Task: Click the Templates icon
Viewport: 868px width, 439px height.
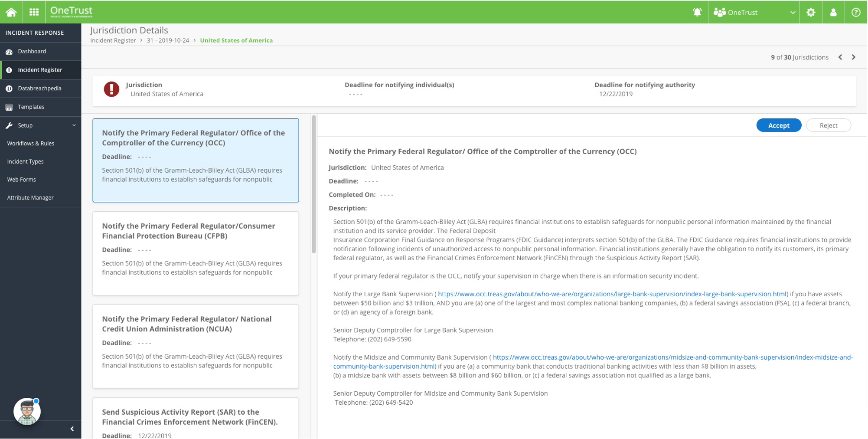Action: [9, 107]
